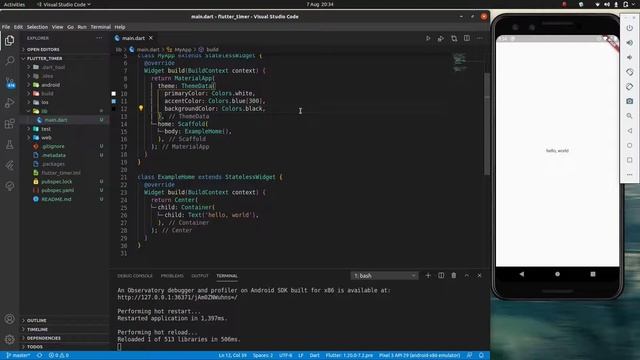Click notifications bell in status bar
This screenshot has height=360, width=640.
481,356
